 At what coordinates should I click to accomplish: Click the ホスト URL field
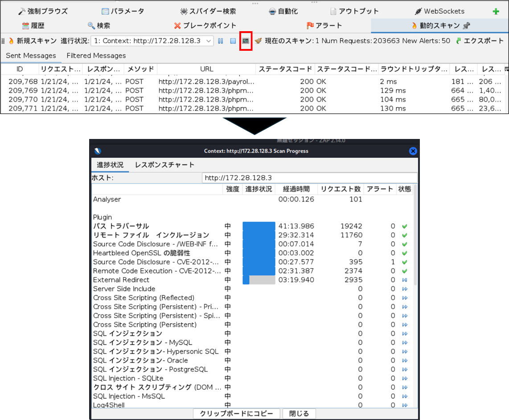[309, 178]
